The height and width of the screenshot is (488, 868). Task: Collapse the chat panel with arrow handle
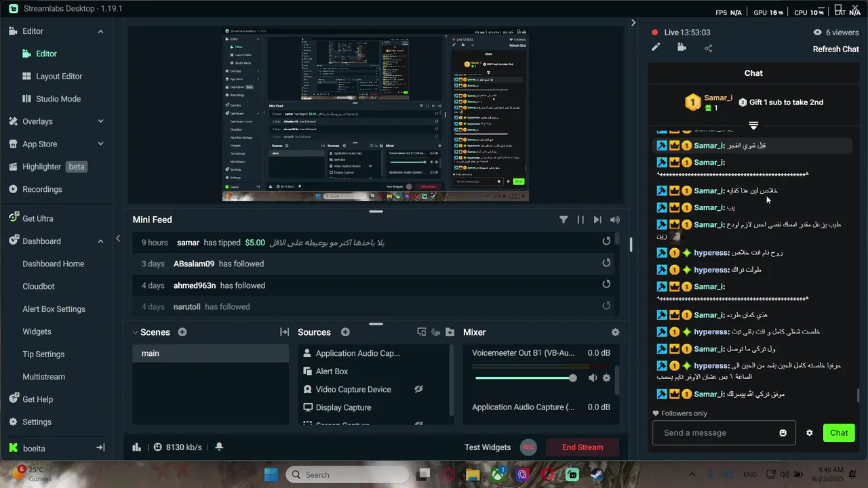click(x=633, y=22)
